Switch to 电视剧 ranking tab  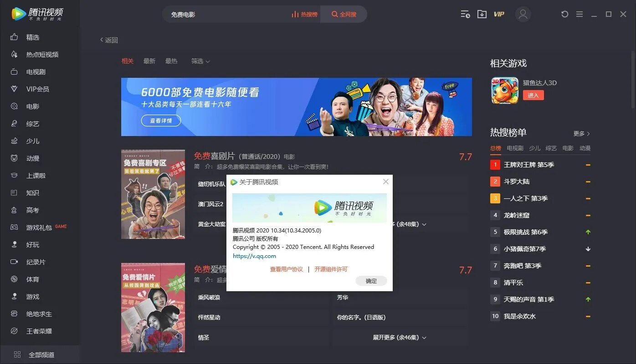(x=515, y=148)
